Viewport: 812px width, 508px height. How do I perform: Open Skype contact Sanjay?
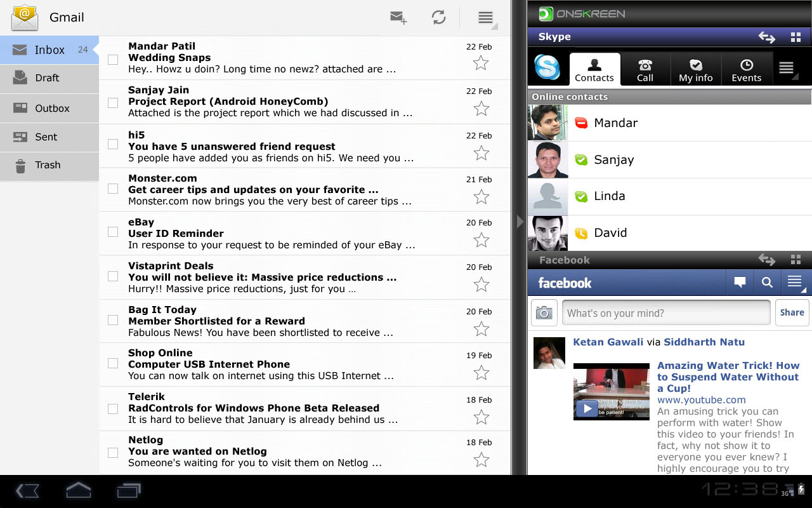pos(670,159)
